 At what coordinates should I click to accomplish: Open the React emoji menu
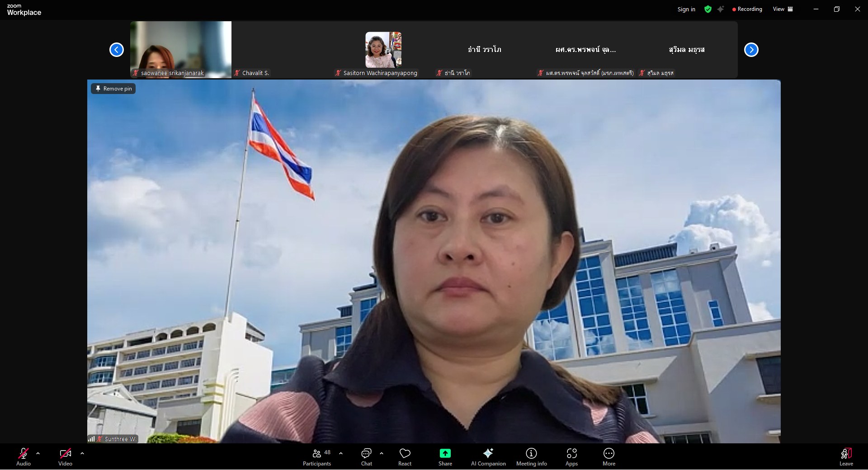(405, 456)
